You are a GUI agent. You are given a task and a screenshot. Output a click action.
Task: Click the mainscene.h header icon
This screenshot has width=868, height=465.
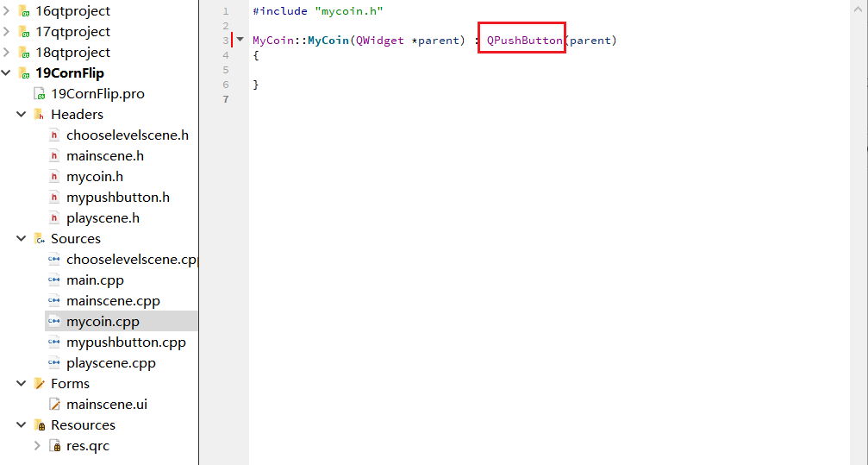click(54, 156)
